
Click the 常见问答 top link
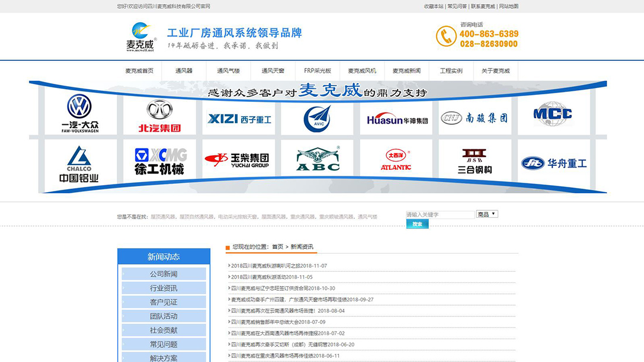pos(457,6)
